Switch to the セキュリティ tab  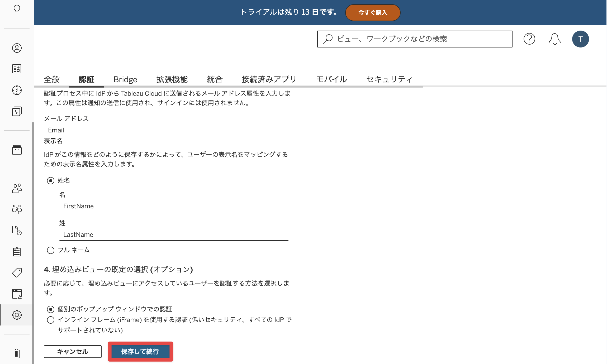tap(390, 79)
